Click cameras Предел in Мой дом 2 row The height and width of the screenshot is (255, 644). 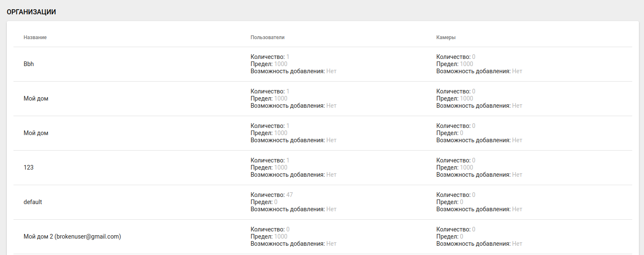(462, 236)
